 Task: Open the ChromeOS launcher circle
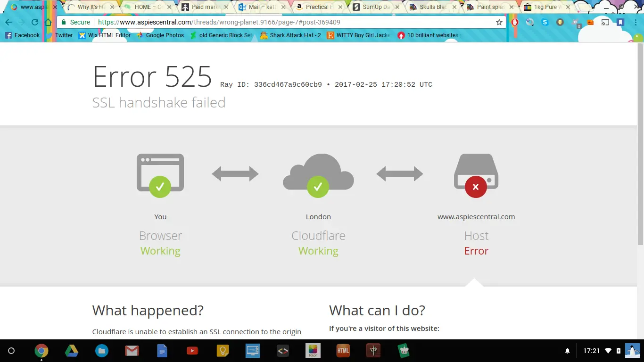point(12,351)
